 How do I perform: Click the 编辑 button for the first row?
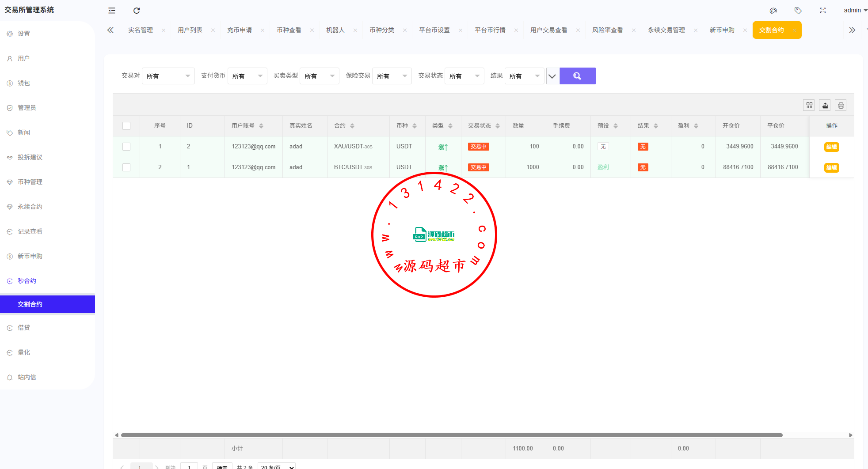pos(831,147)
